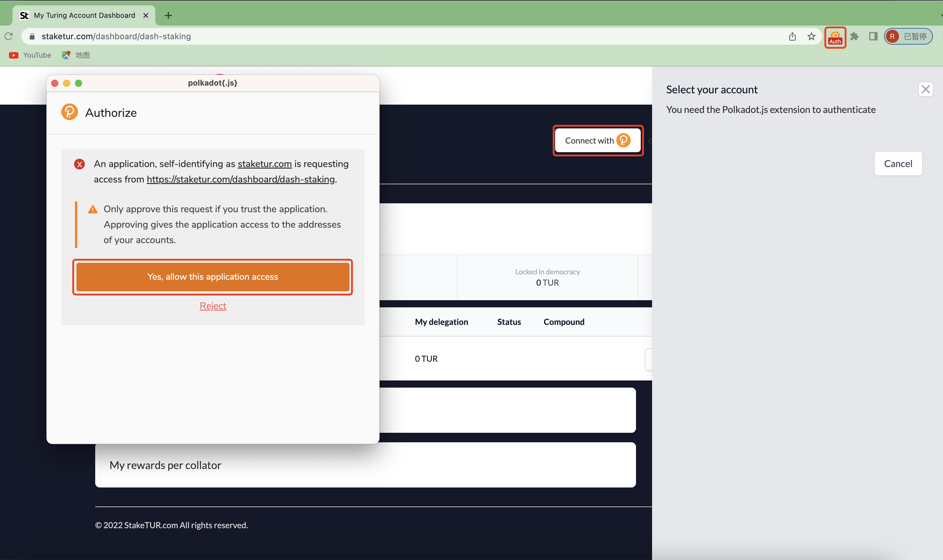This screenshot has height=560, width=943.
Task: Reject the application access request
Action: tap(213, 305)
